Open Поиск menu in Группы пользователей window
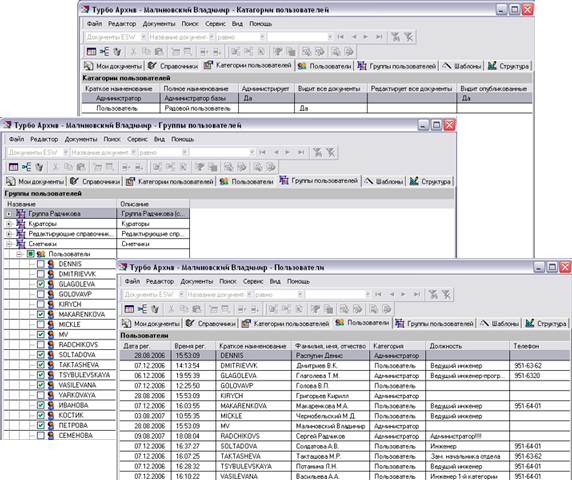This screenshot has width=572, height=480. 112,139
